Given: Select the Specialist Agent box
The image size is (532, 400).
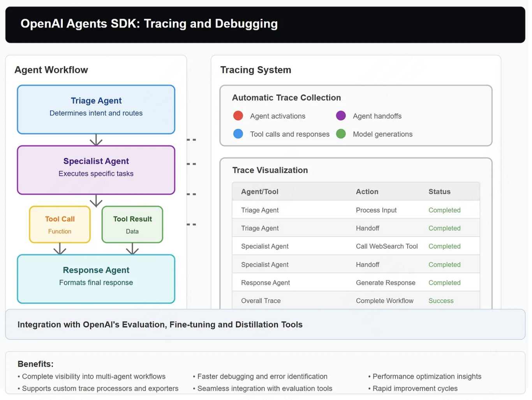Looking at the screenshot, I should click(x=96, y=170).
